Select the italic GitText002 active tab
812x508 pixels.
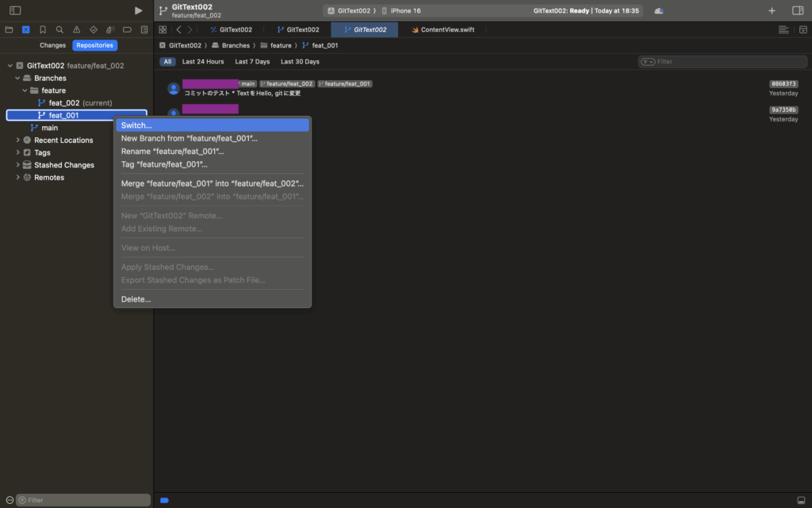(365, 29)
